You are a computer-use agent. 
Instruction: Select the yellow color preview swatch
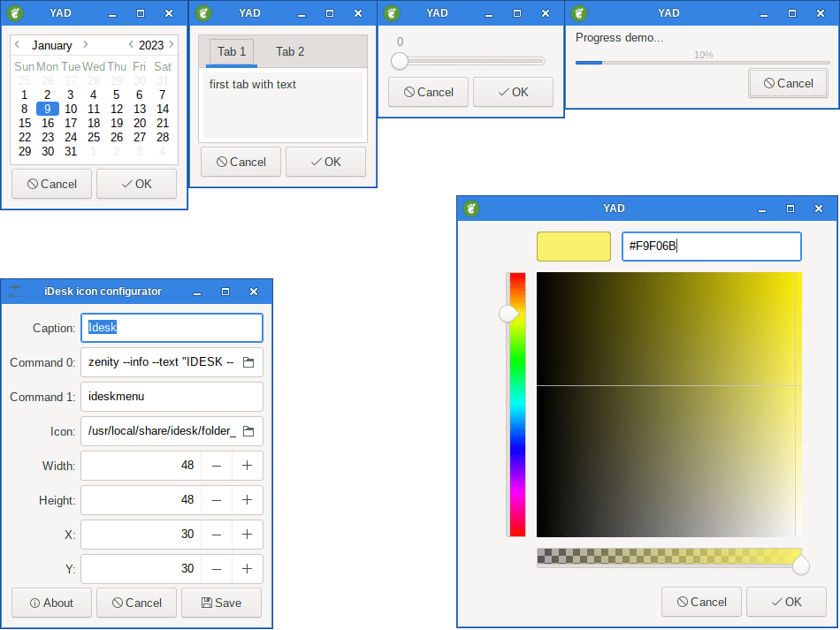573,247
